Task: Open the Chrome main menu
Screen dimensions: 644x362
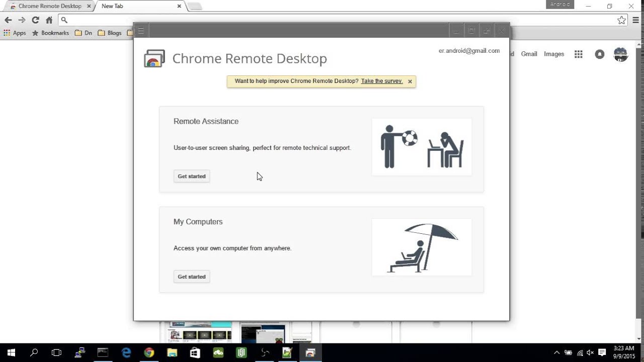Action: click(x=636, y=20)
